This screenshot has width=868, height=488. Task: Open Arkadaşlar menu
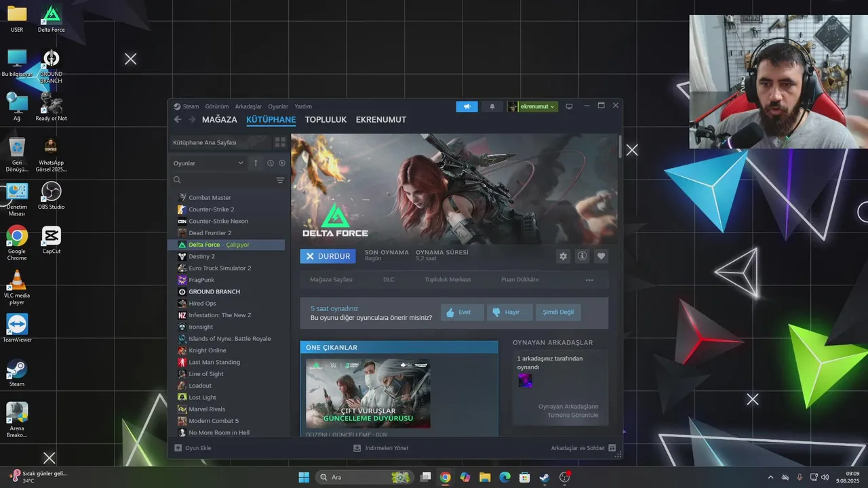[x=248, y=106]
